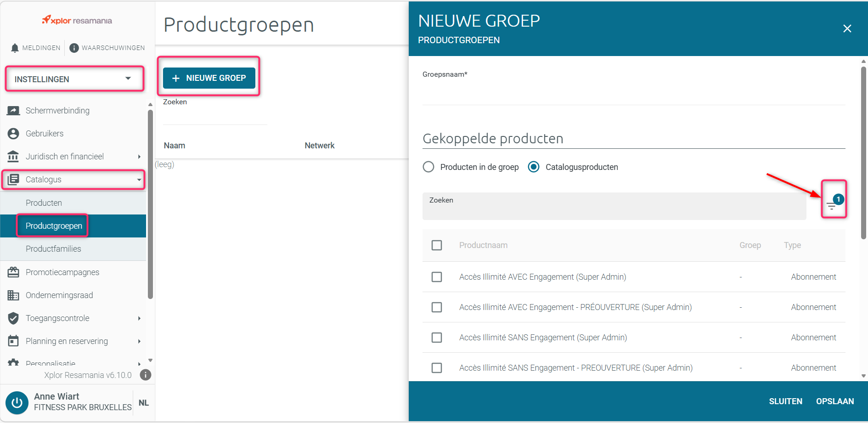Viewport: 868px width, 423px height.
Task: Click the Zoeken field under Nieuwe Groep
Action: tap(215, 115)
